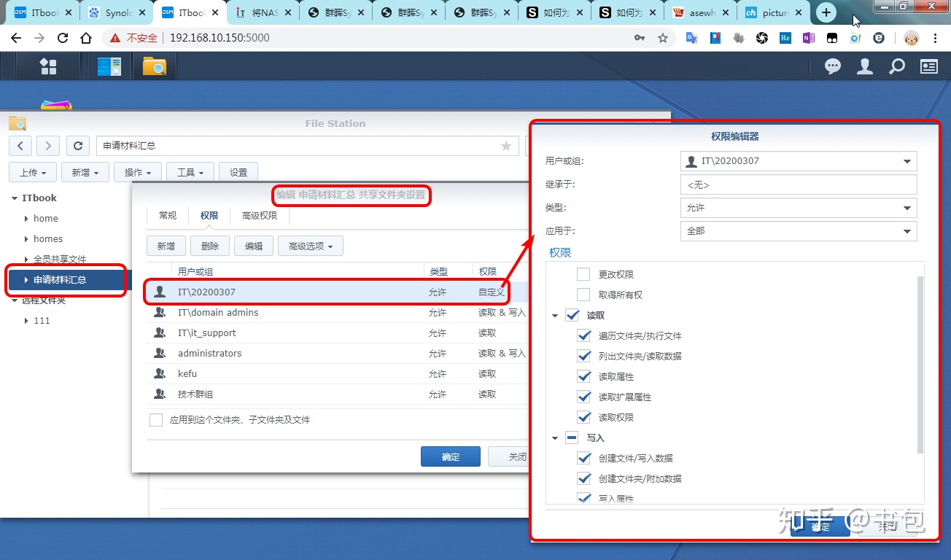Image resolution: width=951 pixels, height=560 pixels.
Task: Click the 编辑 permission button
Action: [x=254, y=246]
